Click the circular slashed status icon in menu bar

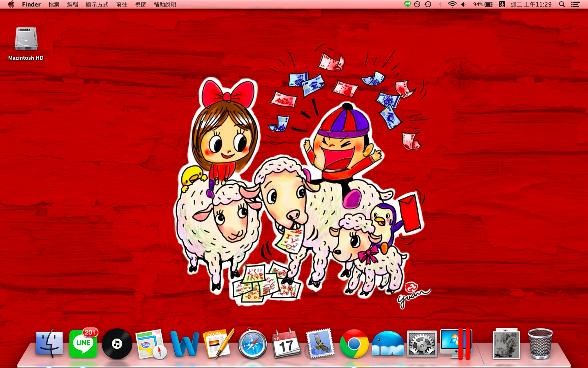(417, 4)
